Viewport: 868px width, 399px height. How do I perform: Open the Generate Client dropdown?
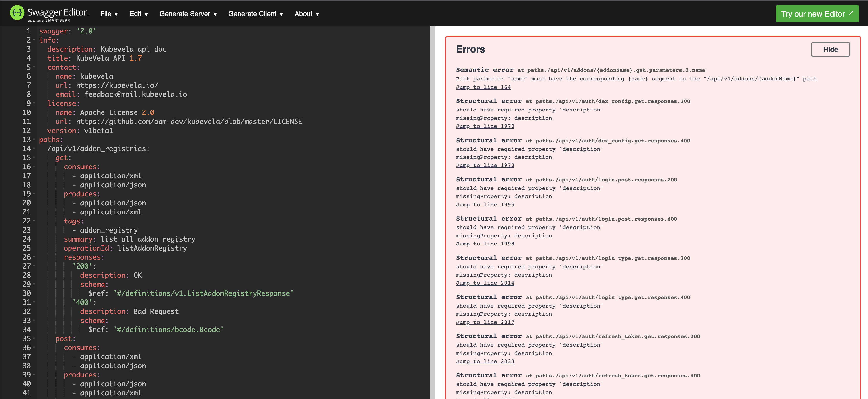coord(256,14)
